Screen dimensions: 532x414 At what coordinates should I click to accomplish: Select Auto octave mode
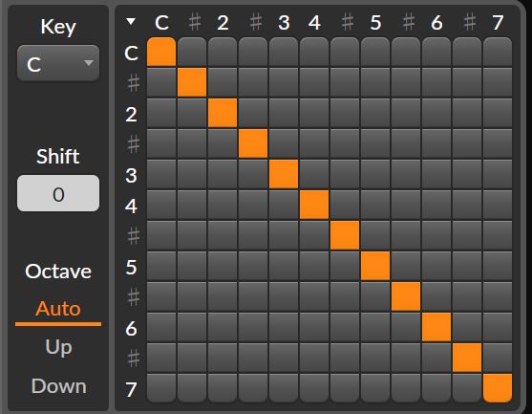(x=58, y=309)
